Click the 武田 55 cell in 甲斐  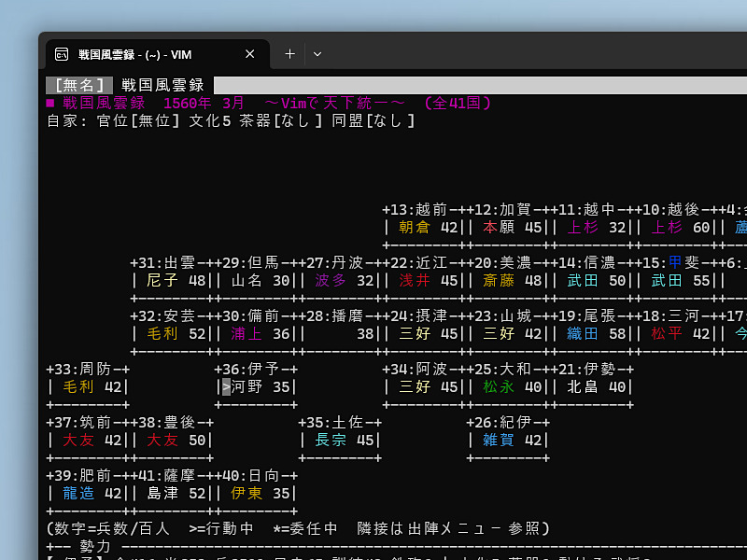[681, 281]
